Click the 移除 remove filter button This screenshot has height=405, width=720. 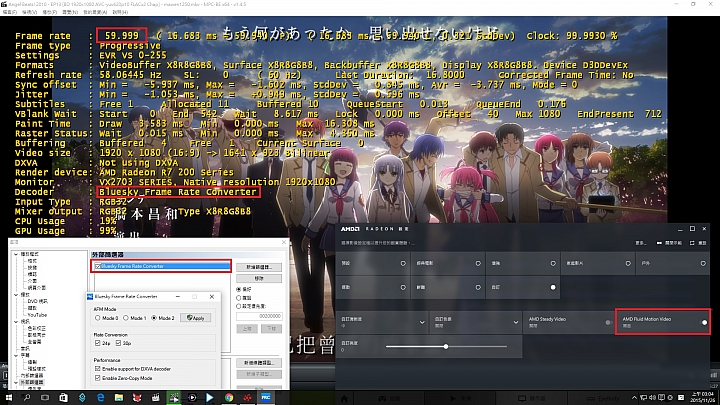[259, 278]
